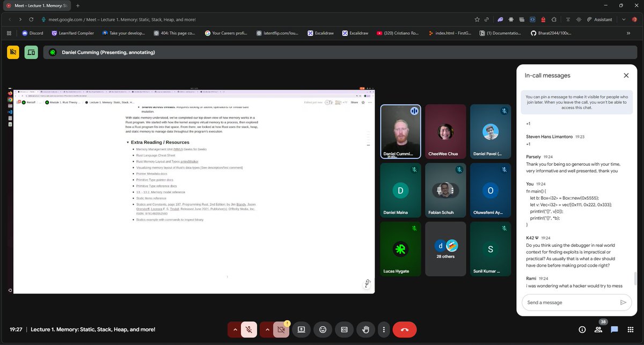The image size is (644, 345).
Task: Open the activities grid icon
Action: (631, 329)
